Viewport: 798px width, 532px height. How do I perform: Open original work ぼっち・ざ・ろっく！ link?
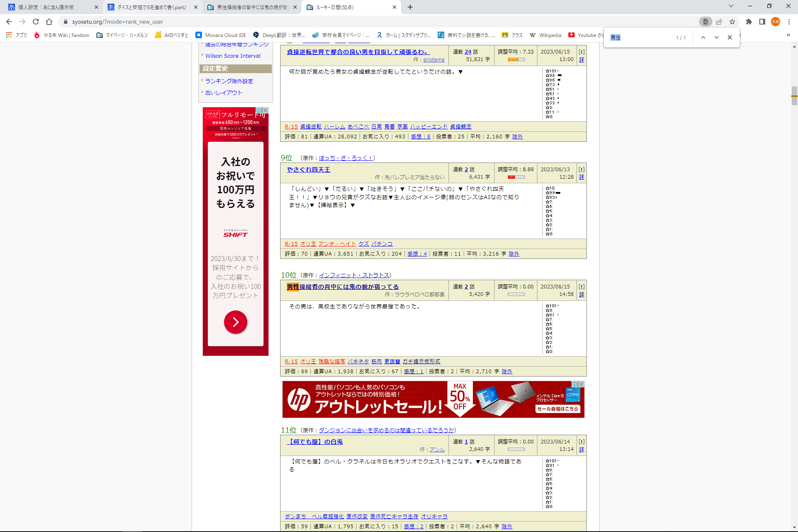click(346, 158)
